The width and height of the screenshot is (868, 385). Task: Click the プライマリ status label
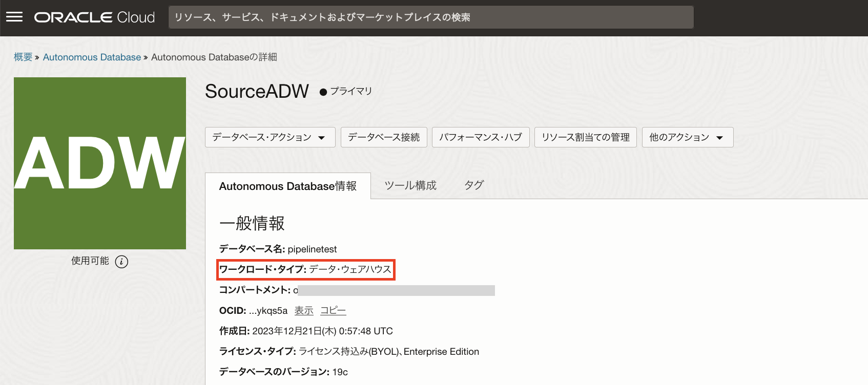351,91
